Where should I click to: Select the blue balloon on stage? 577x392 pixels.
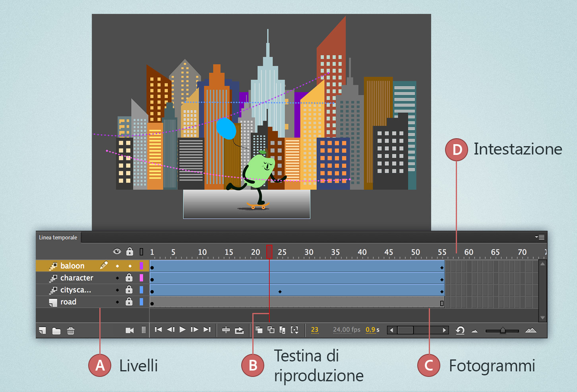coord(226,128)
